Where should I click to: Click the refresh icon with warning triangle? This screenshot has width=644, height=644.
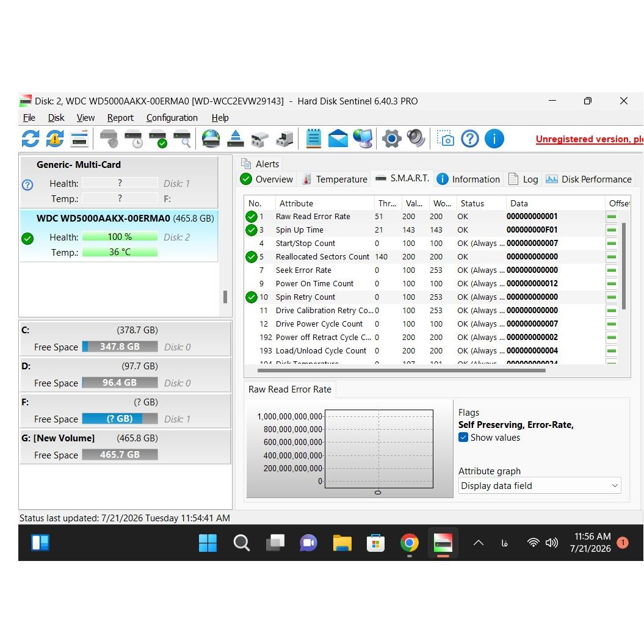pyautogui.click(x=54, y=139)
